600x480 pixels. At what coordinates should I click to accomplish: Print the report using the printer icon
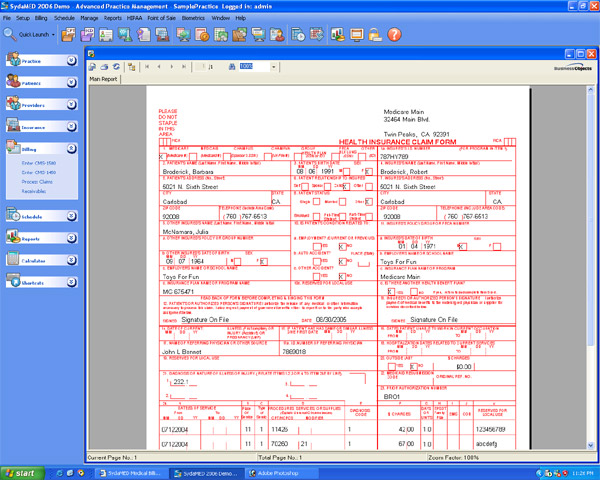tap(105, 66)
